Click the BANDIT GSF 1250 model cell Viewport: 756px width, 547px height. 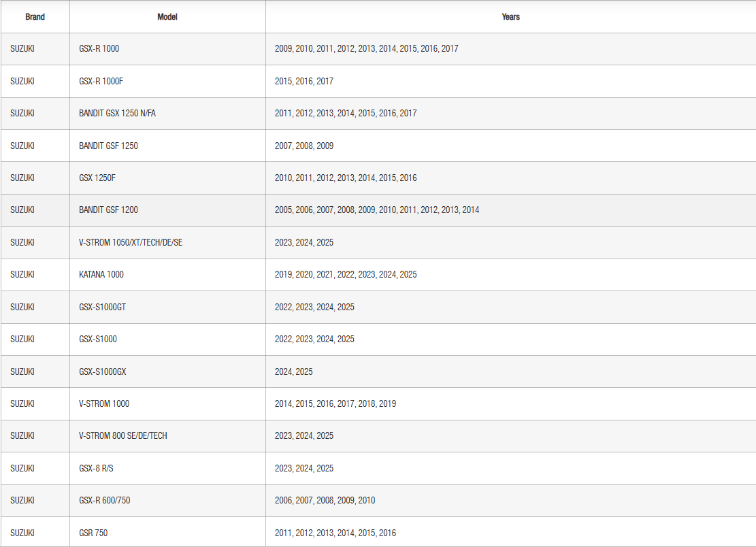[x=108, y=146]
